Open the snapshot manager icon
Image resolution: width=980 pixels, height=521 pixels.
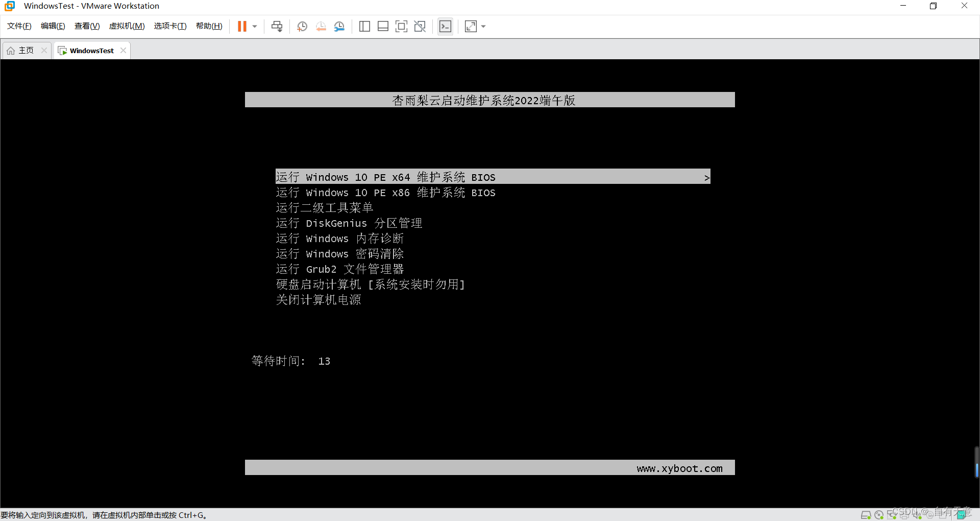pos(339,26)
